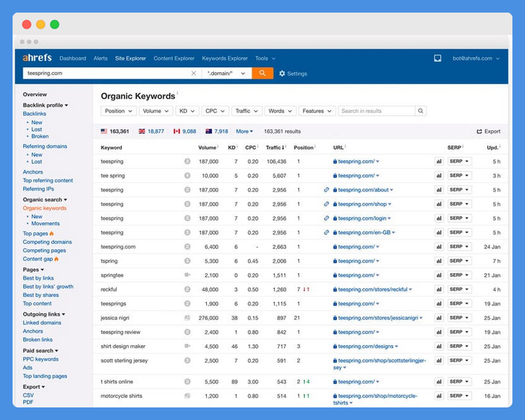Click sitelinks icon beside teespring.com/shop
Screen dimensions: 525x420
pyautogui.click(x=326, y=204)
